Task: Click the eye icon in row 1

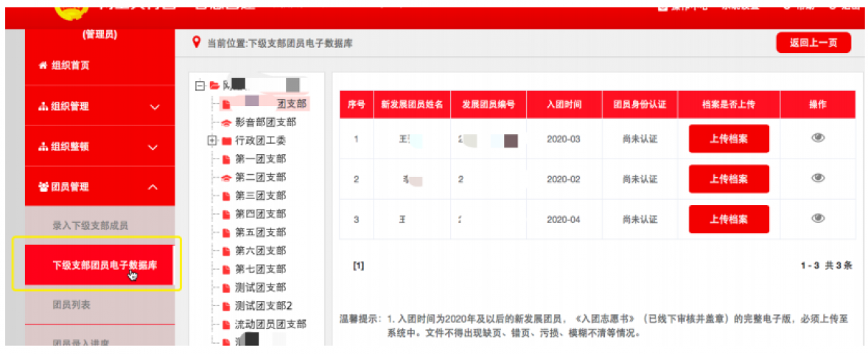Action: [817, 137]
